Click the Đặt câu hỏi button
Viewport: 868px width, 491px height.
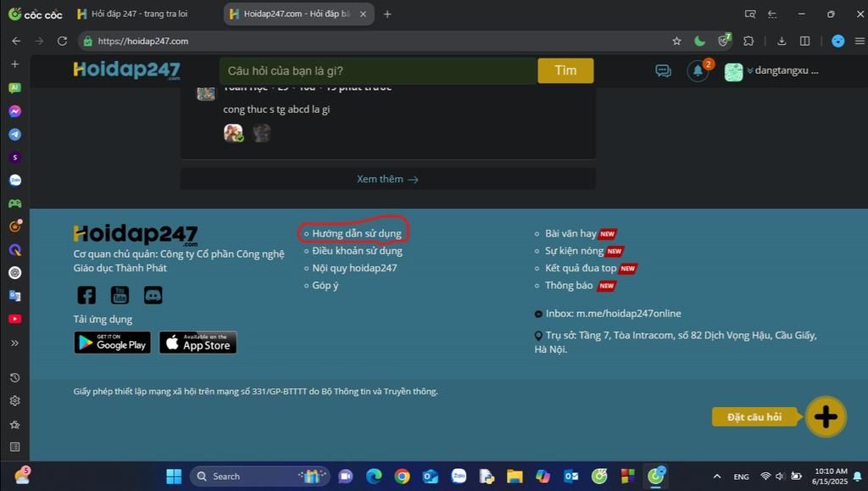754,417
